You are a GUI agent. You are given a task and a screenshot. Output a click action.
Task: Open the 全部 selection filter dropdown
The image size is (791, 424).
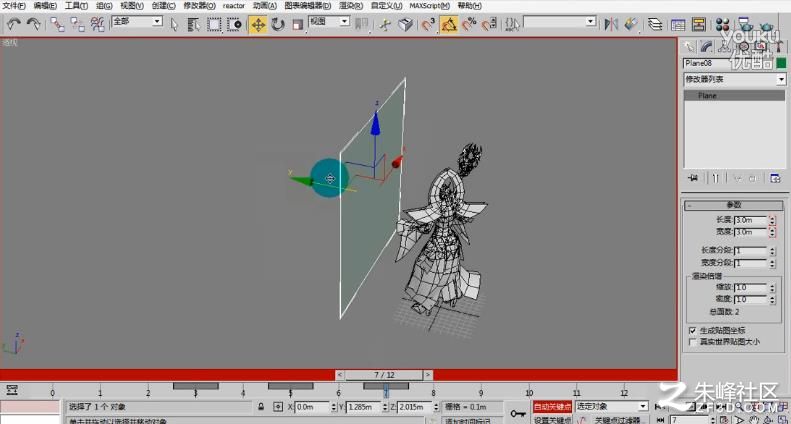tap(137, 21)
